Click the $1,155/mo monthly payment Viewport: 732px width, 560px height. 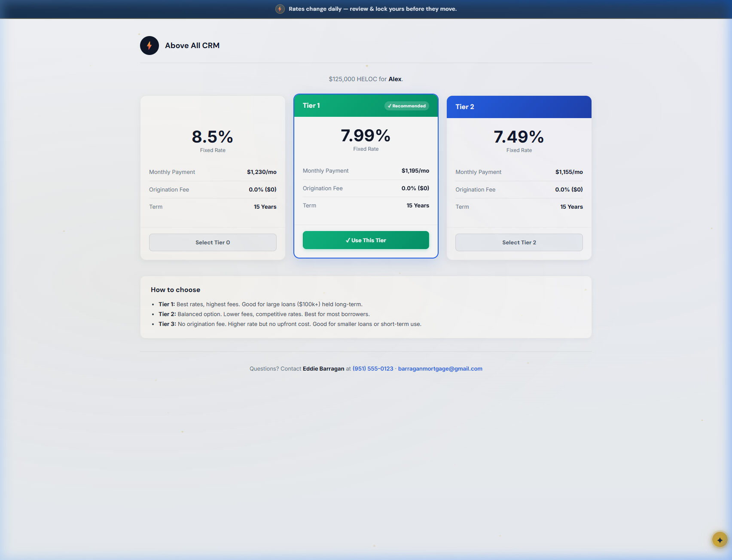coord(569,172)
